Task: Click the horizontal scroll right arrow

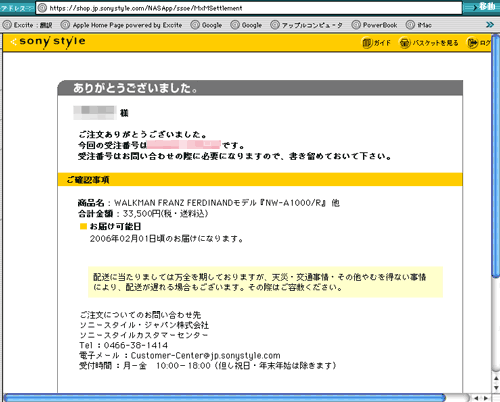Action: [486, 398]
